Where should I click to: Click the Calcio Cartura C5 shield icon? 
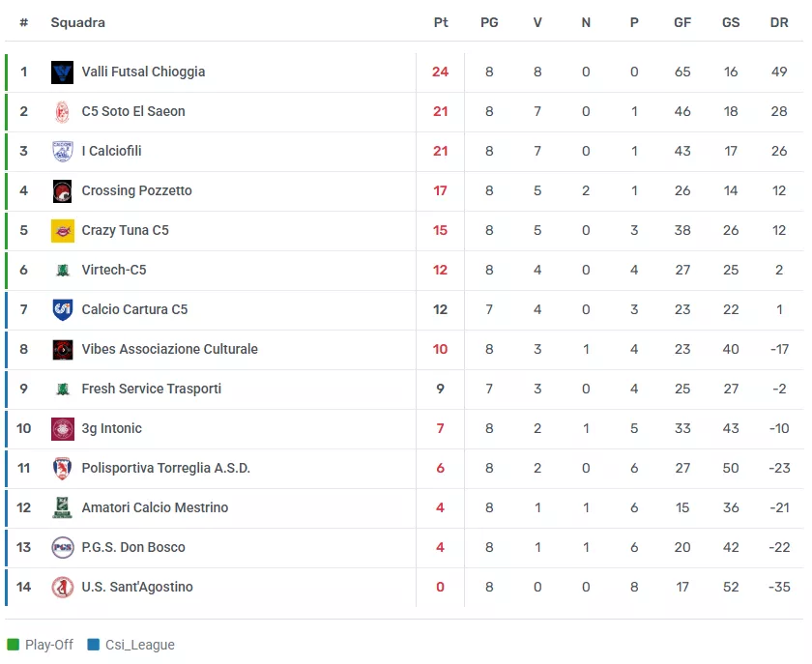[63, 309]
